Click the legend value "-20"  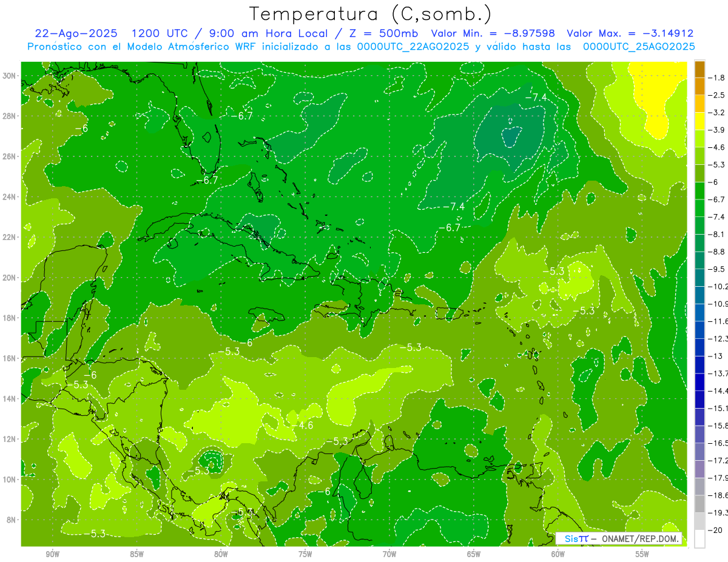click(715, 530)
